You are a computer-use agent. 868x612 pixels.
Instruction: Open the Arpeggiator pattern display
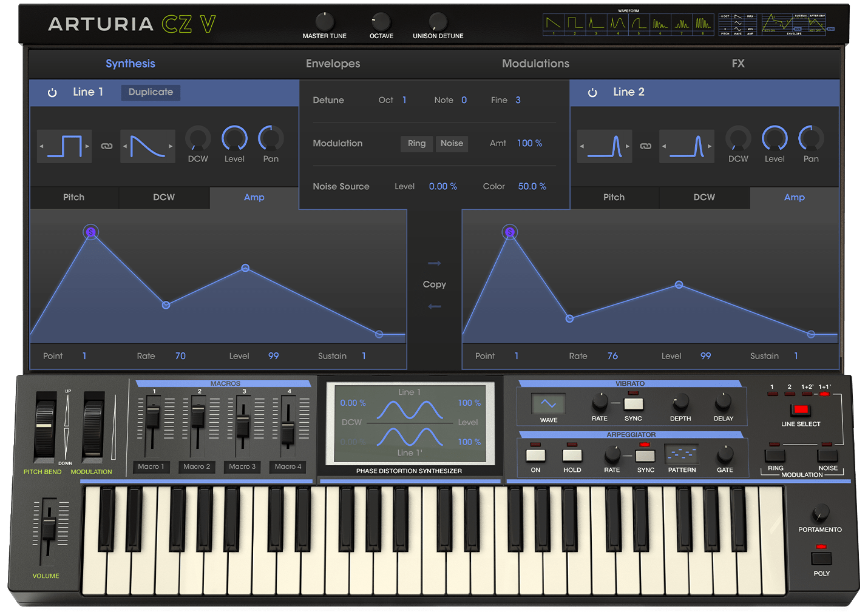tap(682, 454)
